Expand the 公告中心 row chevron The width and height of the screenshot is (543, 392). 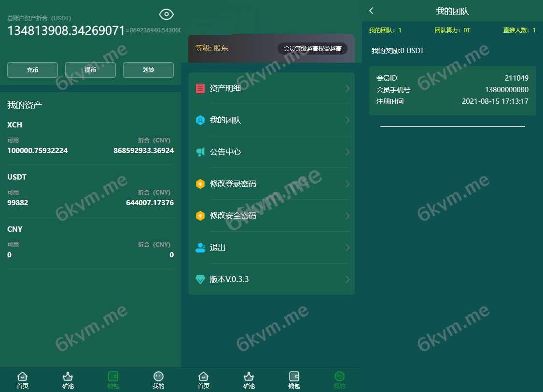point(347,152)
